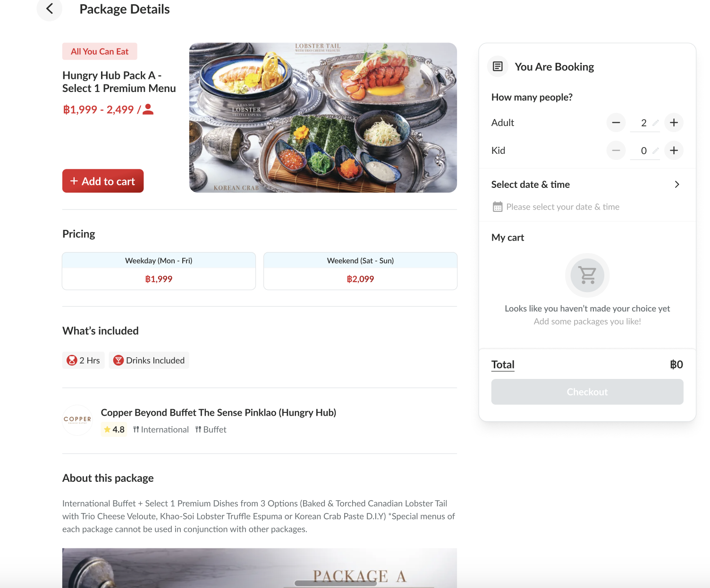
Task: Expand the Select date & time chevron
Action: (677, 185)
